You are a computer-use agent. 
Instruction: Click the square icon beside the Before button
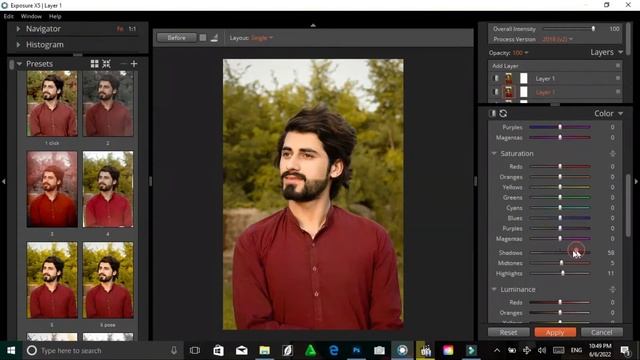(203, 38)
